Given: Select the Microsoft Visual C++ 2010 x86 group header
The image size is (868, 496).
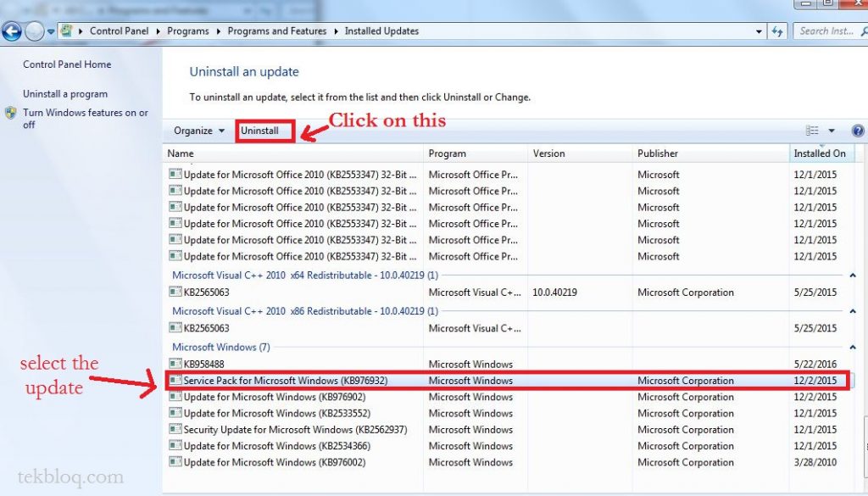Looking at the screenshot, I should (305, 311).
